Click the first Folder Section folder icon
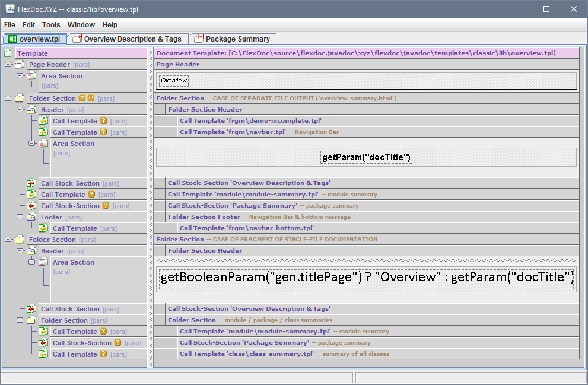The image size is (588, 385). 20,98
